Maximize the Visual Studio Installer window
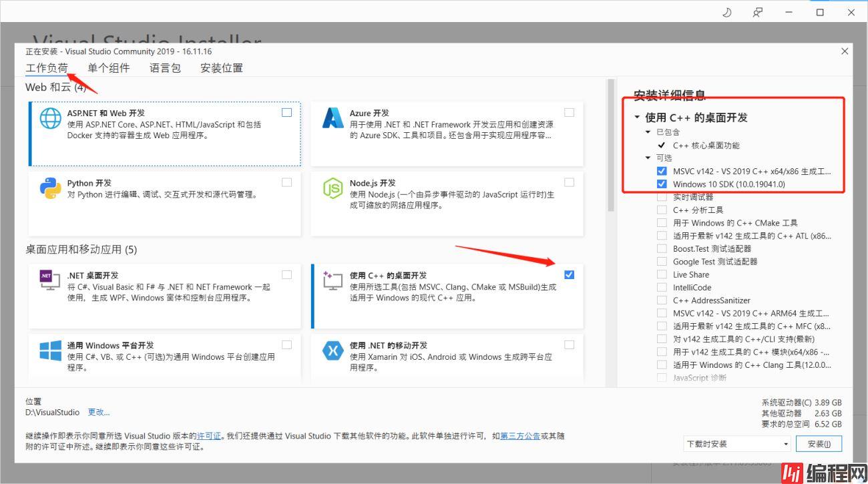868x484 pixels. 820,12
